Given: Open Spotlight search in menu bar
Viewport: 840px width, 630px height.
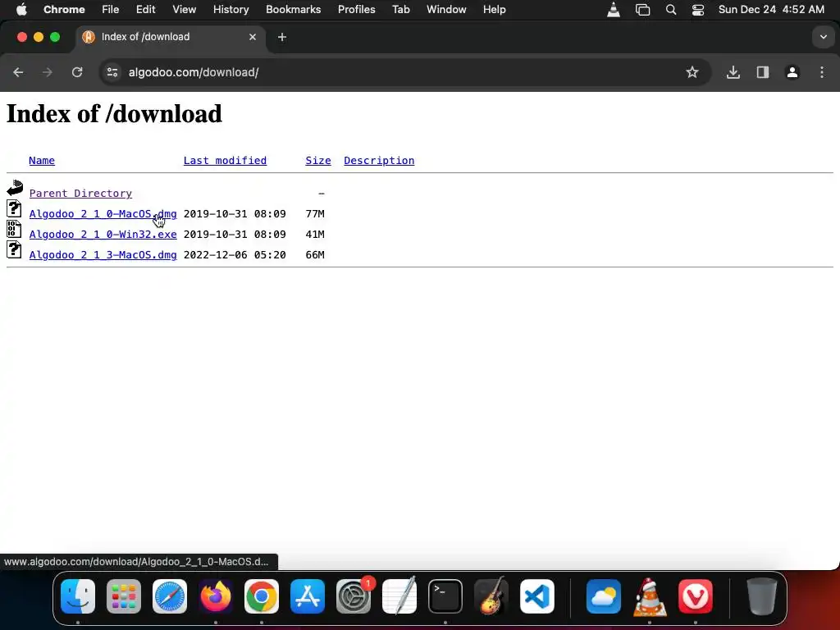Looking at the screenshot, I should pos(671,10).
